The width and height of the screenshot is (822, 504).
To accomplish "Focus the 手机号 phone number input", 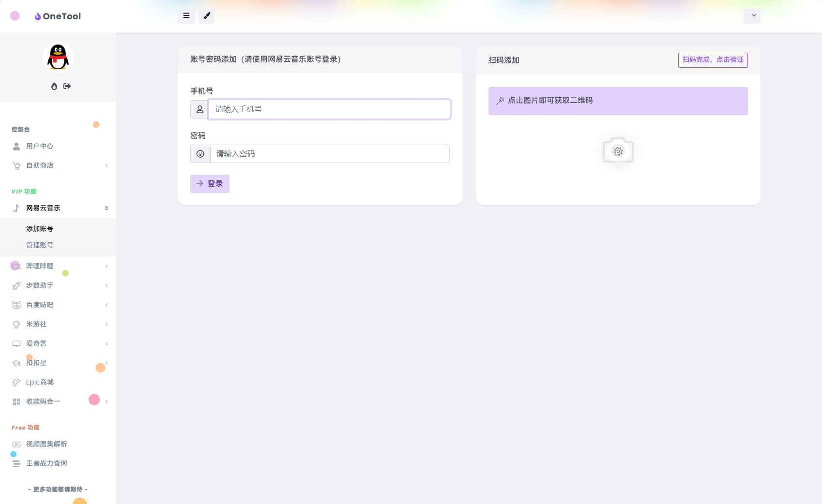I will [x=329, y=109].
